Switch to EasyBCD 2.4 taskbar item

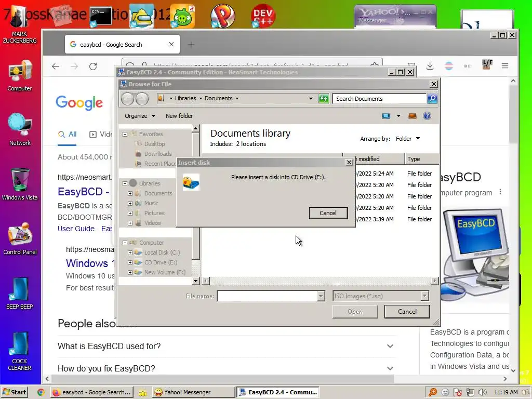(x=278, y=392)
